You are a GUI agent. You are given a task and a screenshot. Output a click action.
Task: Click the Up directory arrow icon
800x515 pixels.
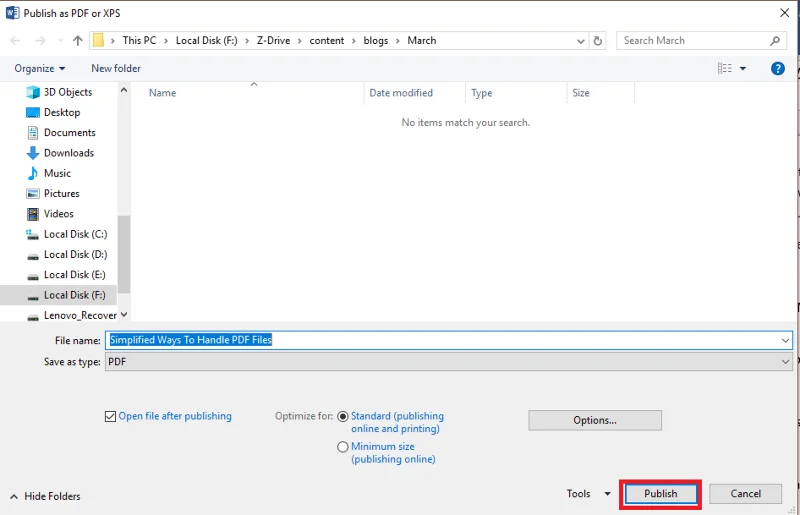click(78, 41)
